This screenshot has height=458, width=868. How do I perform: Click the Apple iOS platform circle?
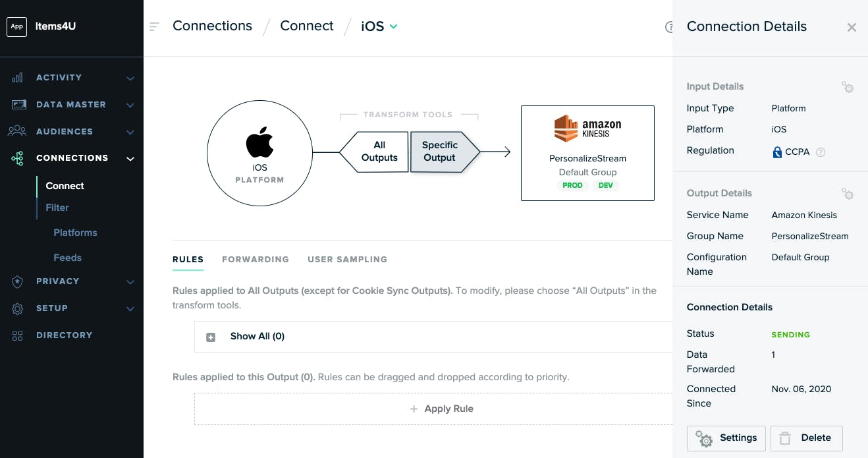coord(259,153)
